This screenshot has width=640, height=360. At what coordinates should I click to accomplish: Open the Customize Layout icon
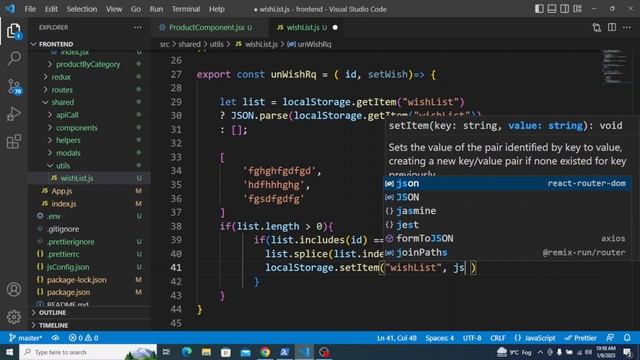[x=578, y=9]
